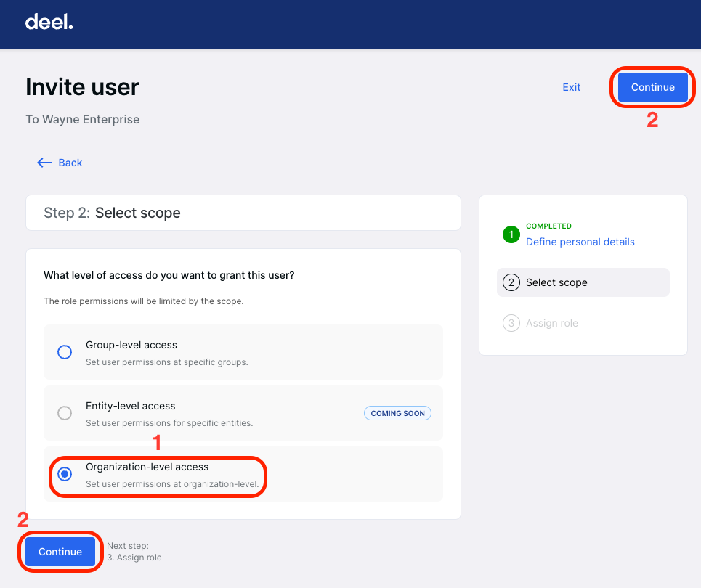The height and width of the screenshot is (588, 701).
Task: Click the green completed checkmark icon
Action: click(511, 234)
